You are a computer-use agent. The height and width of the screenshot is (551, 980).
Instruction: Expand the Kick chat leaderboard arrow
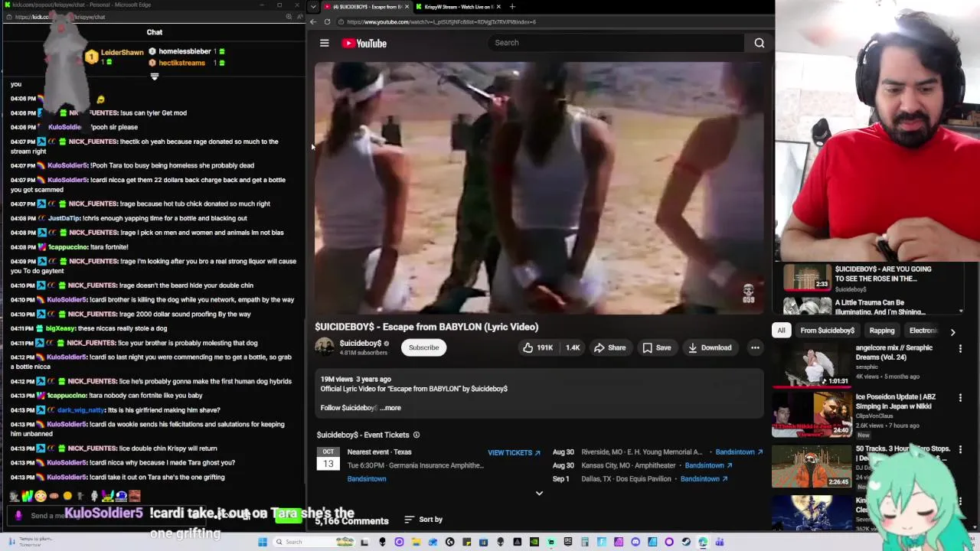coord(155,77)
